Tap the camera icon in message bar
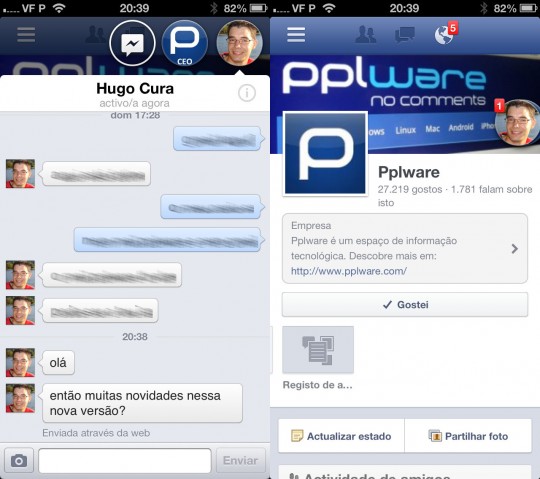The image size is (540, 479). 19,460
